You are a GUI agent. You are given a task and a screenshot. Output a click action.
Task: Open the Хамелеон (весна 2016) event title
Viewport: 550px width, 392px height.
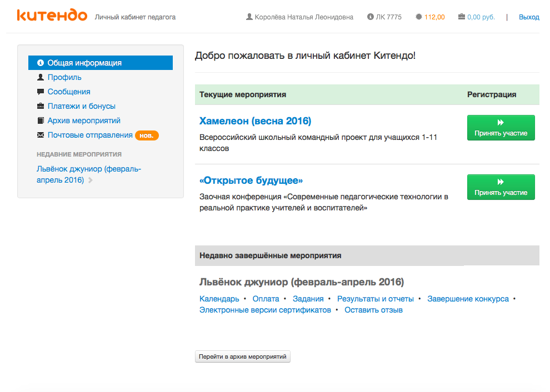click(x=255, y=121)
